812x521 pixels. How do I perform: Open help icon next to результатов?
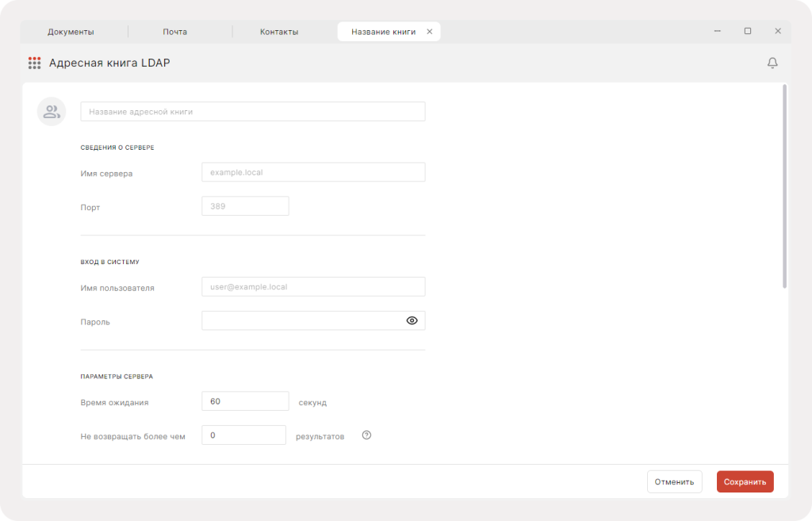pyautogui.click(x=366, y=435)
